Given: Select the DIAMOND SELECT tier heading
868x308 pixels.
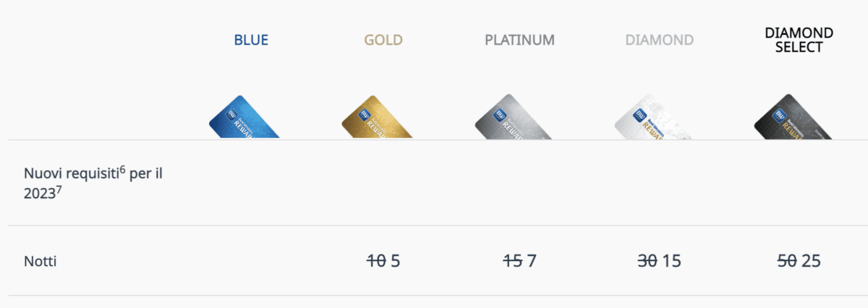Looking at the screenshot, I should (799, 40).
